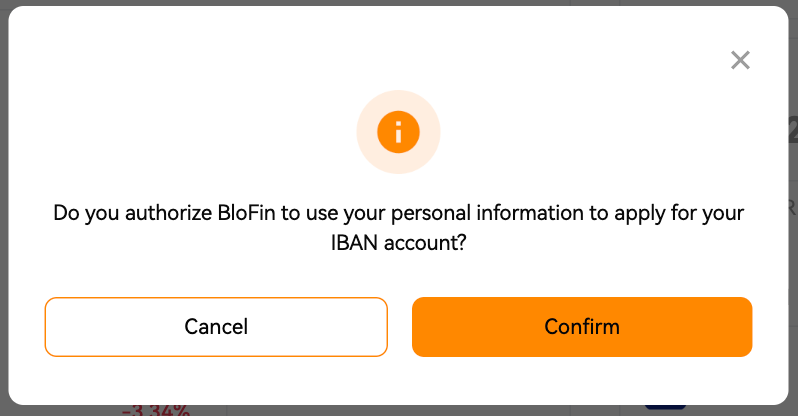Click the white 'i' glyph in circle
Viewport: 798px width, 416px height.
coord(398,132)
